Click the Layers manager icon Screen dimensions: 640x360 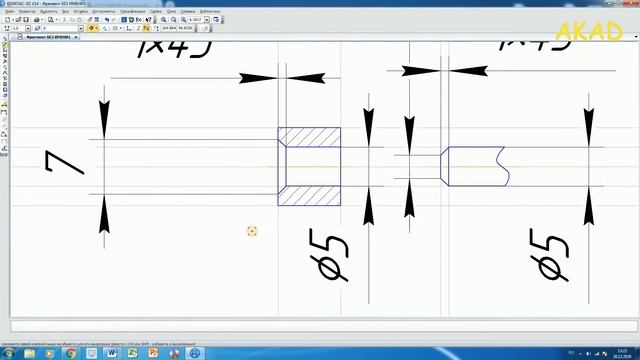click(x=38, y=28)
